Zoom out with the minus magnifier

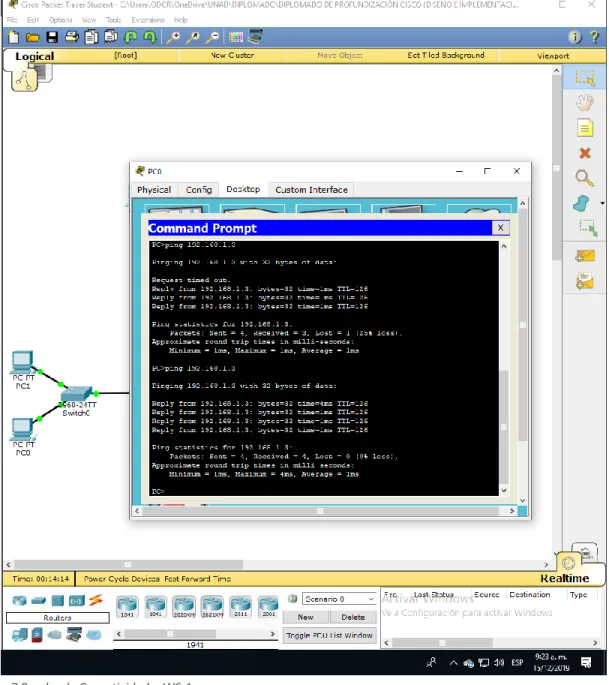tap(212, 38)
